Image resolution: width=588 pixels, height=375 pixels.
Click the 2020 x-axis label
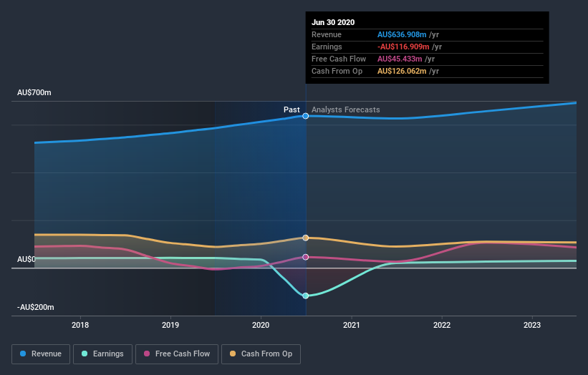coord(261,325)
